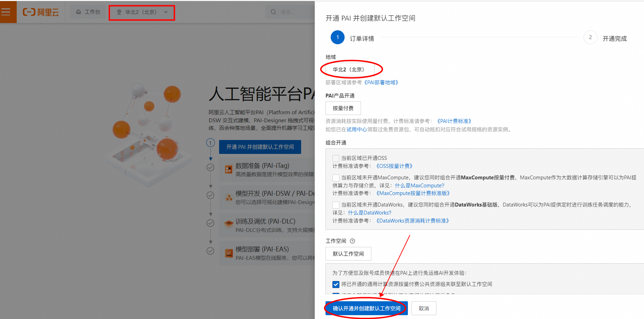The image size is (644, 319).
Task: Switch to the 工作台 menu item
Action: [x=91, y=11]
